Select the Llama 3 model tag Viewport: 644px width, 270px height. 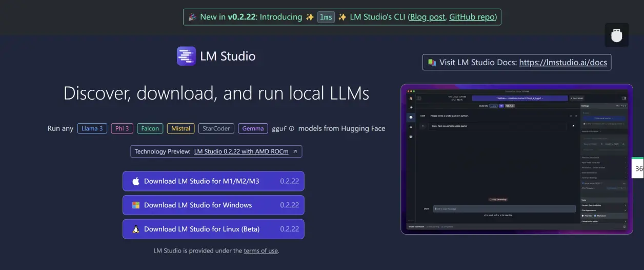pyautogui.click(x=92, y=128)
